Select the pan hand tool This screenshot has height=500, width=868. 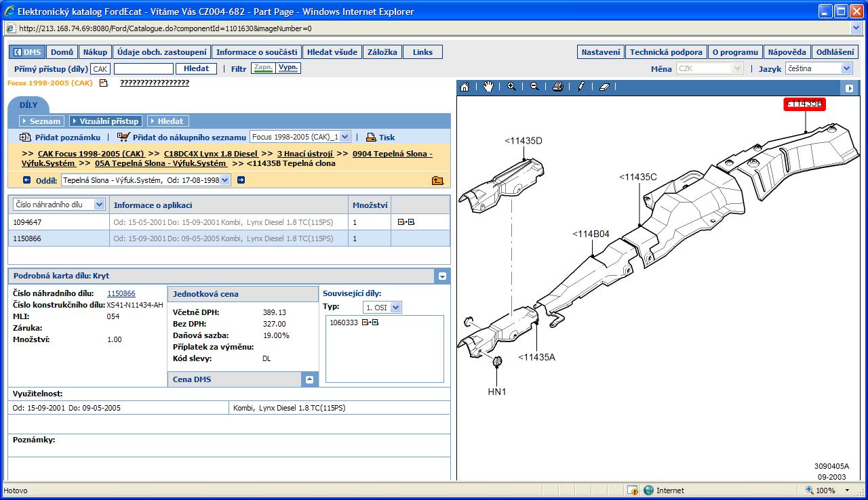pos(488,87)
